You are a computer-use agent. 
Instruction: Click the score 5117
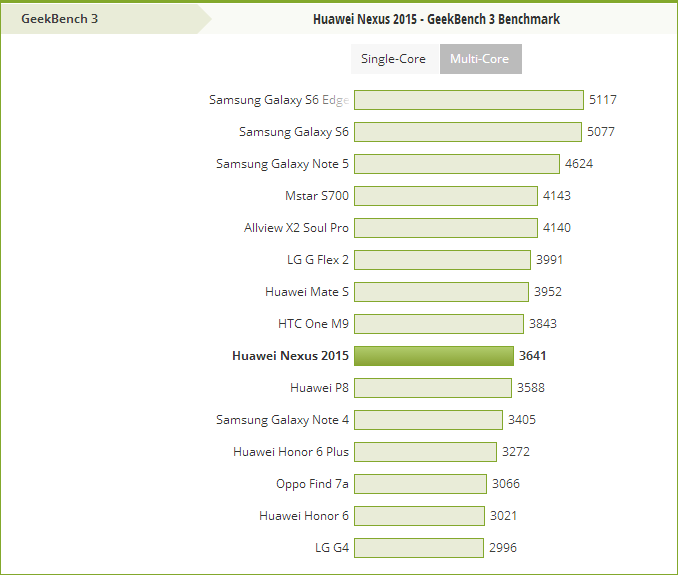pyautogui.click(x=603, y=100)
